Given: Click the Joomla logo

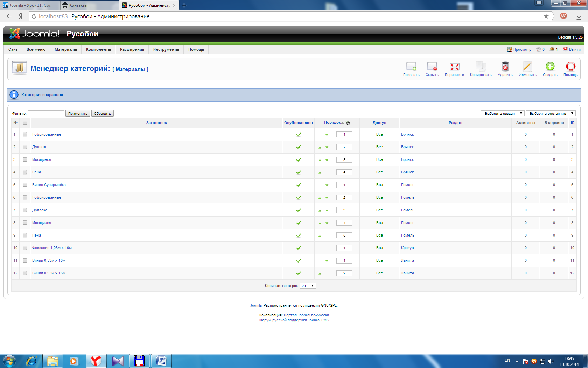Looking at the screenshot, I should pyautogui.click(x=35, y=33).
